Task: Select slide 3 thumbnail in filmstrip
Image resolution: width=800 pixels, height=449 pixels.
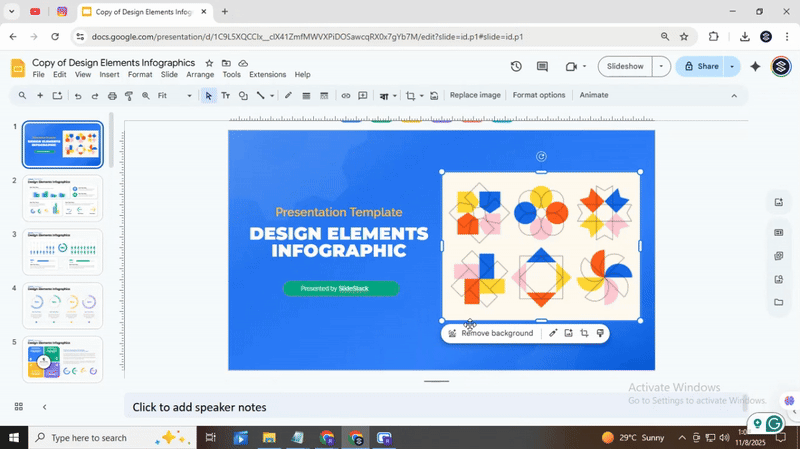Action: click(x=63, y=252)
